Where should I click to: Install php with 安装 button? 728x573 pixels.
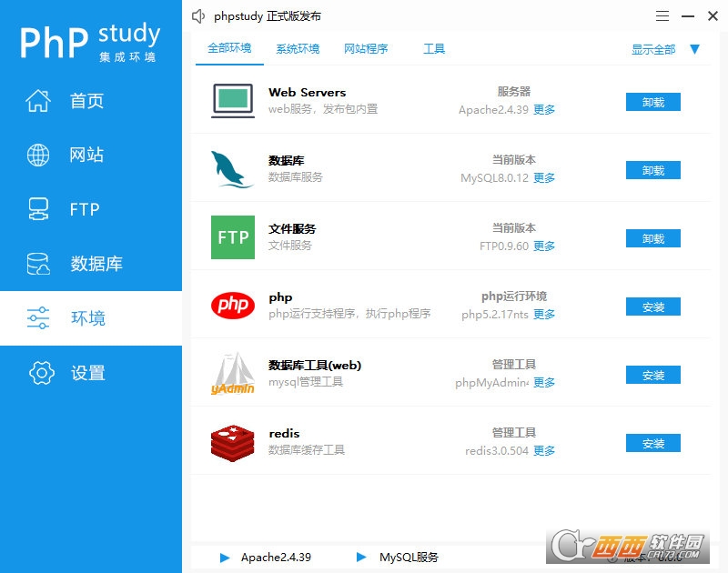pyautogui.click(x=653, y=307)
